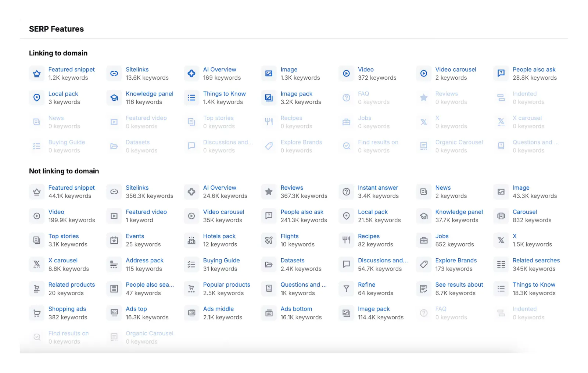Image resolution: width=588 pixels, height=373 pixels.
Task: Click the Address pack icon
Action: coord(114,265)
